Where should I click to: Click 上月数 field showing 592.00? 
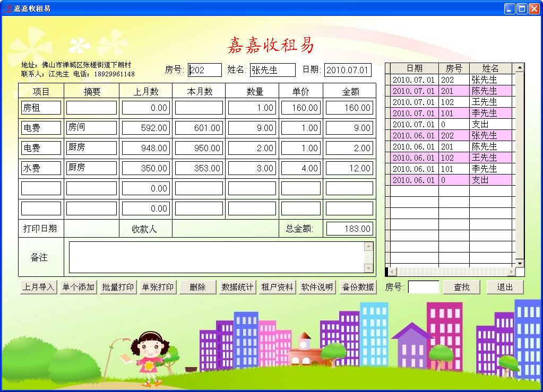pos(146,128)
